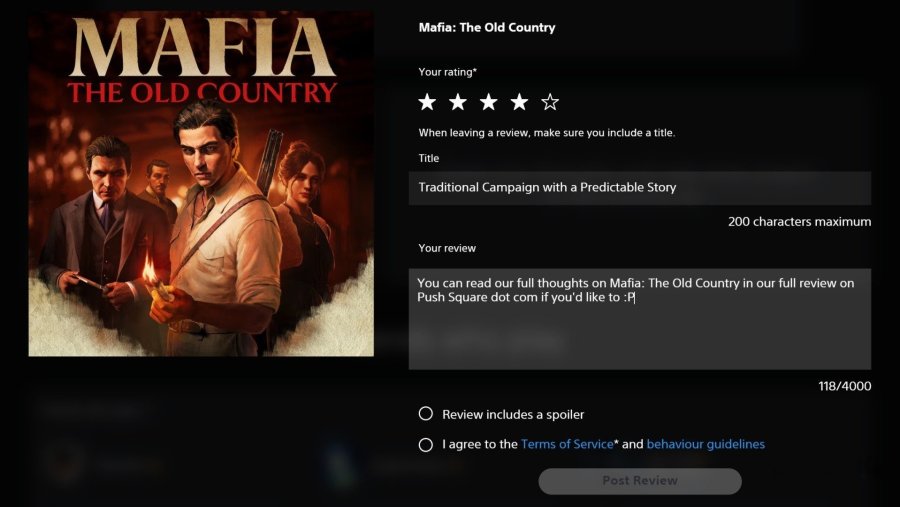Mark that review includes a spoiler
The height and width of the screenshot is (507, 900).
(426, 414)
